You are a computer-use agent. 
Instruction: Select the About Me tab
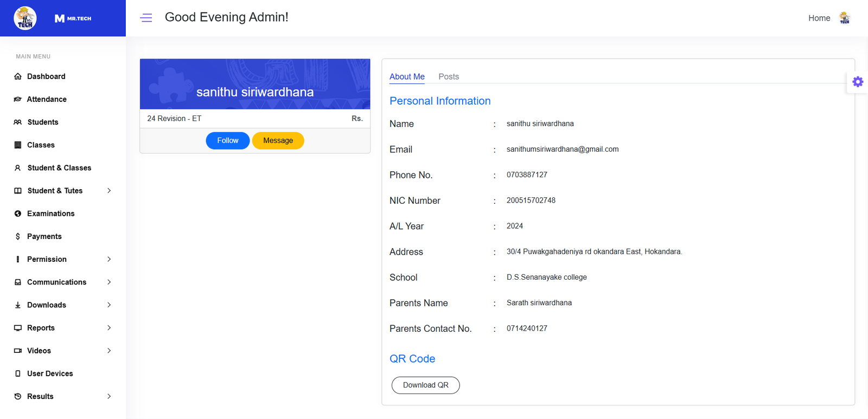pos(407,76)
